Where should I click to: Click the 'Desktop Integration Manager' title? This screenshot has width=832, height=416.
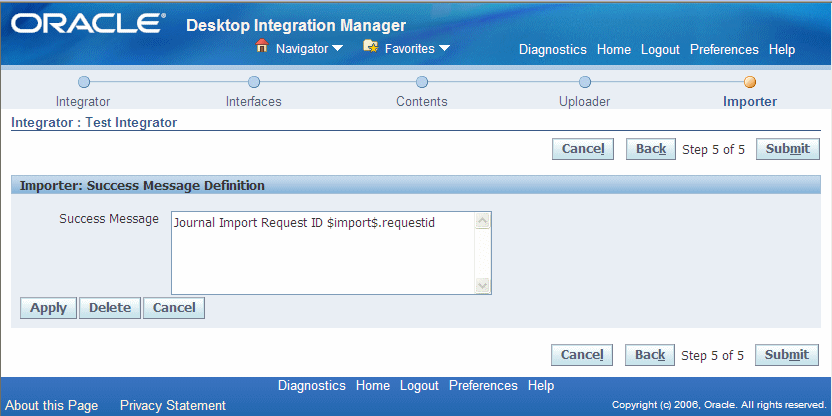pyautogui.click(x=296, y=25)
